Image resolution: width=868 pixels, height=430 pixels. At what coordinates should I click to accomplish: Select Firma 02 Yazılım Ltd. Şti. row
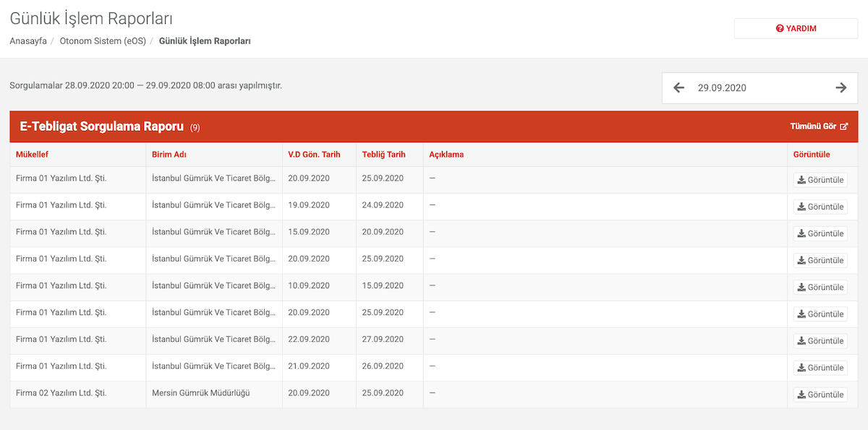434,394
